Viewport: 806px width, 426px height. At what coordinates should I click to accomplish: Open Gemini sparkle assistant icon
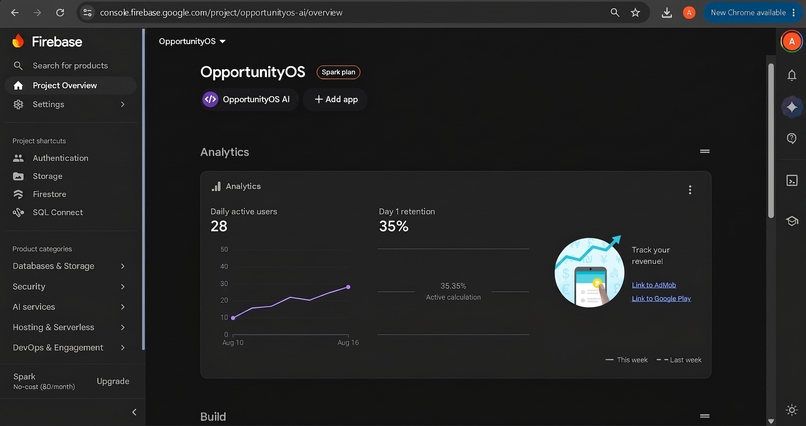pos(792,107)
